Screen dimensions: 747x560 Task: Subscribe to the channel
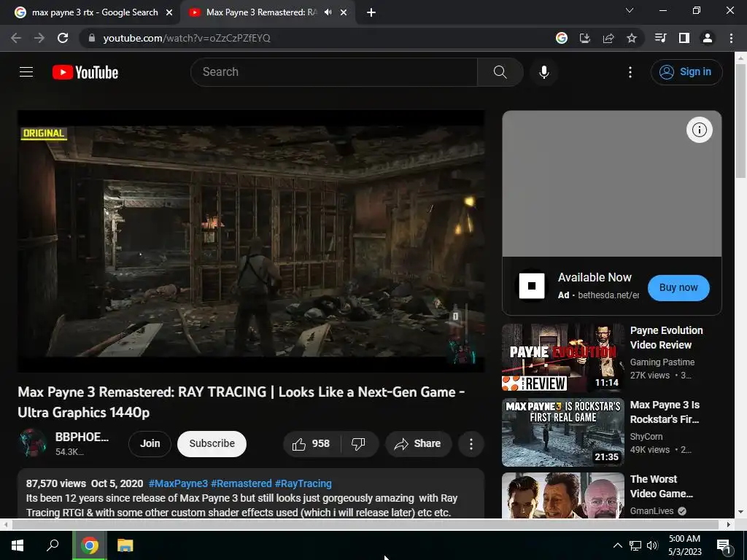click(212, 444)
